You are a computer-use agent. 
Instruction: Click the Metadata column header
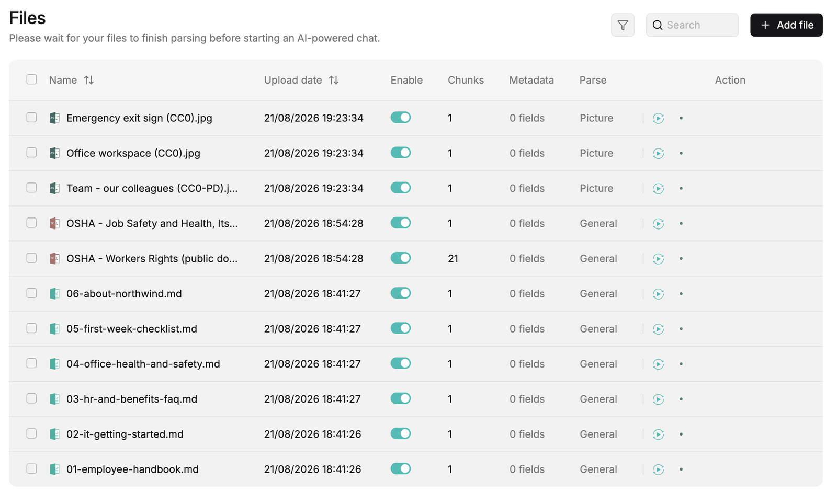tap(531, 80)
